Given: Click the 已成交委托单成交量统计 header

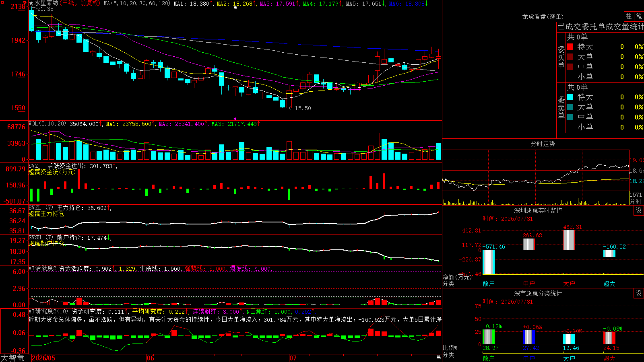Looking at the screenshot, I should [601, 27].
